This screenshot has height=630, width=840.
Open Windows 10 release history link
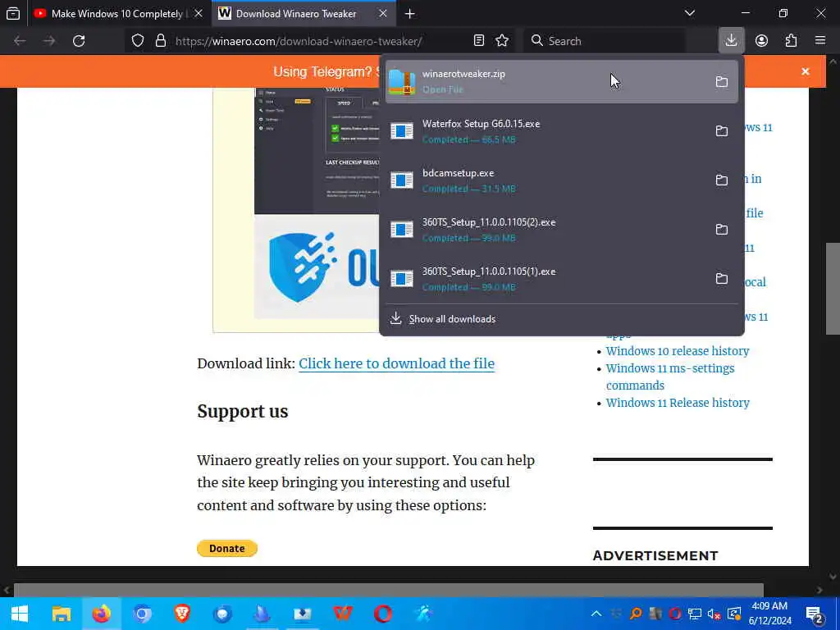(677, 351)
